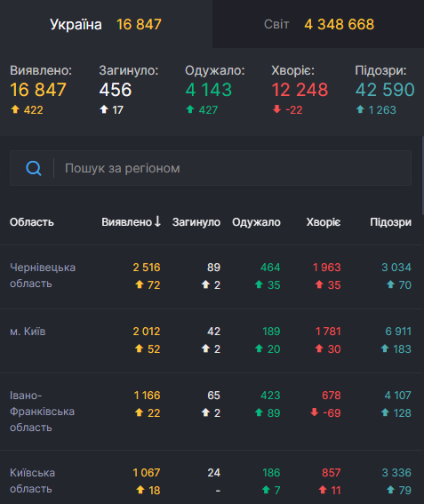Switch to the Світ tab
Viewport: 424px width, 504px height.
(318, 24)
